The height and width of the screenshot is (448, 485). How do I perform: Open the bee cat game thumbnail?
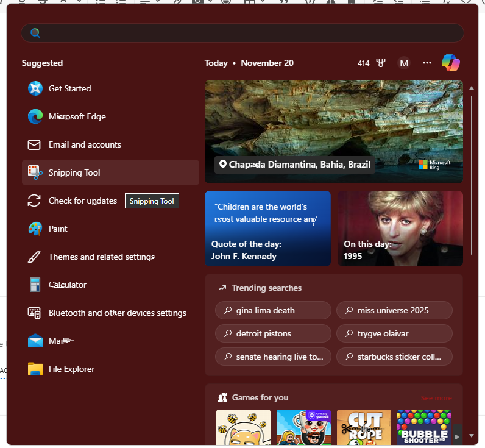[x=244, y=427]
